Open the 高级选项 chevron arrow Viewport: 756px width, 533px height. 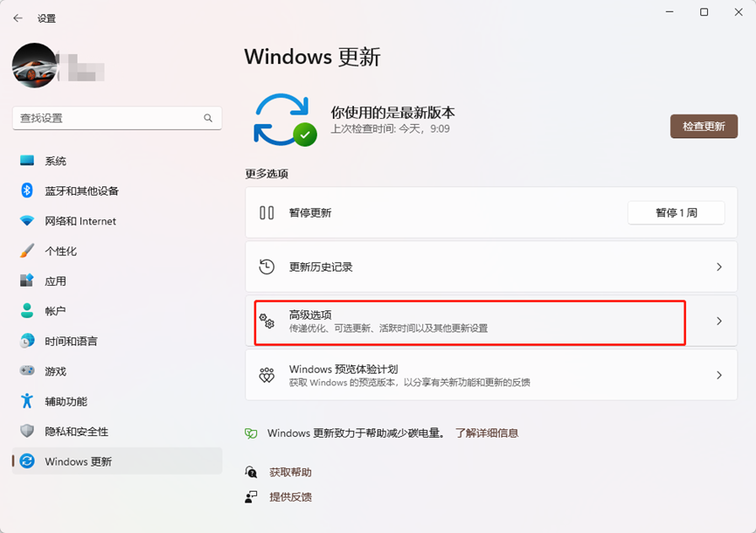click(x=719, y=321)
